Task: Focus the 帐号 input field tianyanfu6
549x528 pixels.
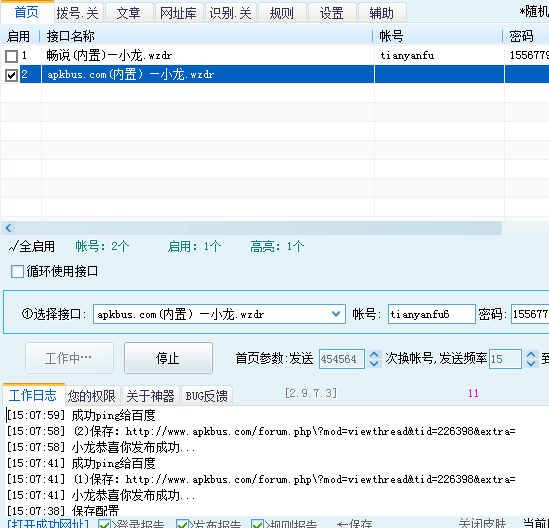Action: point(431,314)
